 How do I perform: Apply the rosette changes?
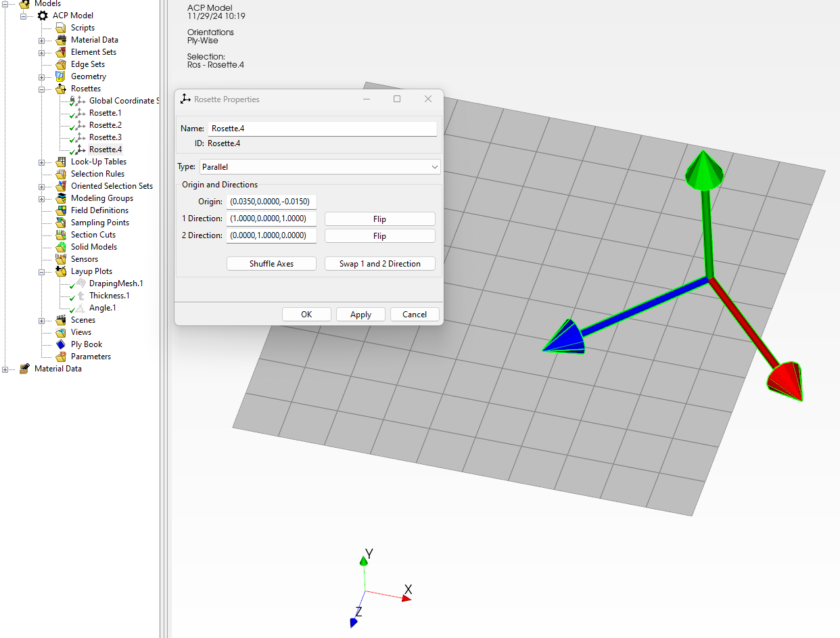click(360, 314)
